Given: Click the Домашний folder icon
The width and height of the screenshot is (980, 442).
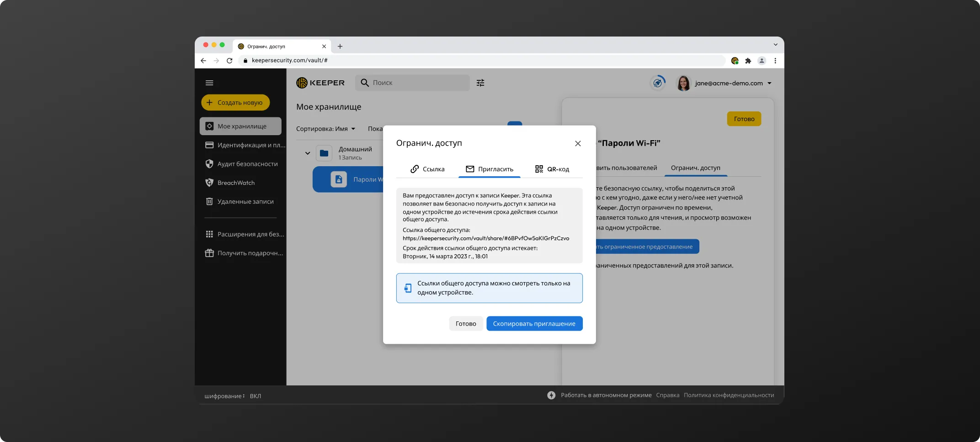Looking at the screenshot, I should 324,153.
